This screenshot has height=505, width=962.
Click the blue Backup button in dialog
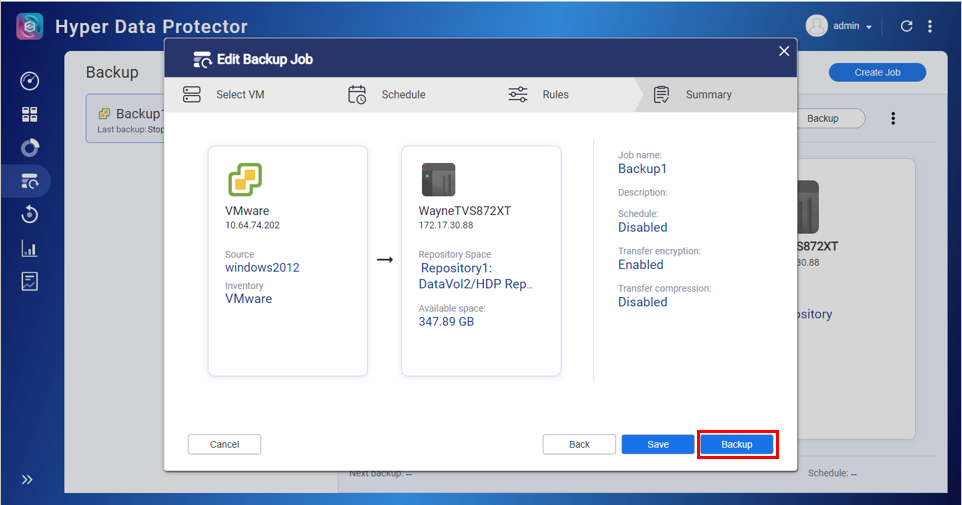tap(737, 444)
